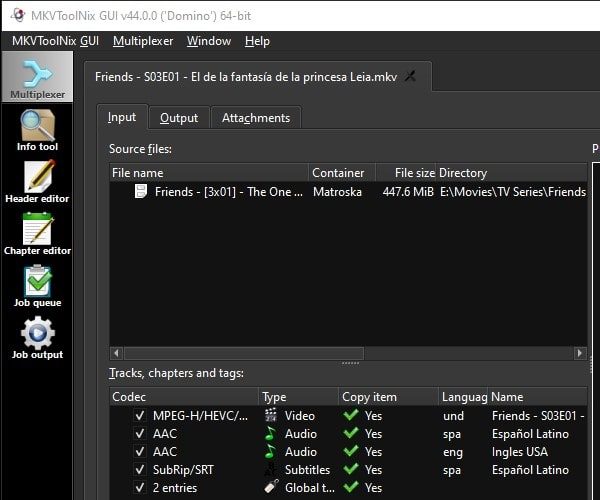Close the Friends S03E01 multiplexer tab
600x500 pixels.
[410, 77]
